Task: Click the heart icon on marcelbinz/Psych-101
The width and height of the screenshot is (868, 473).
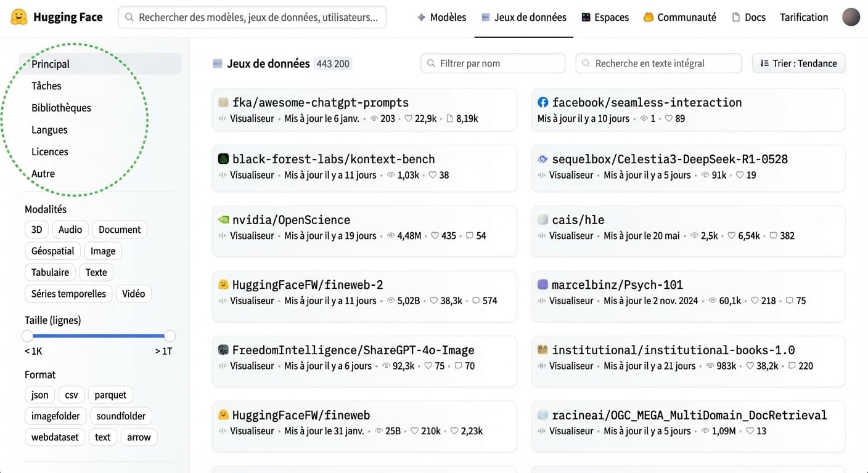Action: 755,301
